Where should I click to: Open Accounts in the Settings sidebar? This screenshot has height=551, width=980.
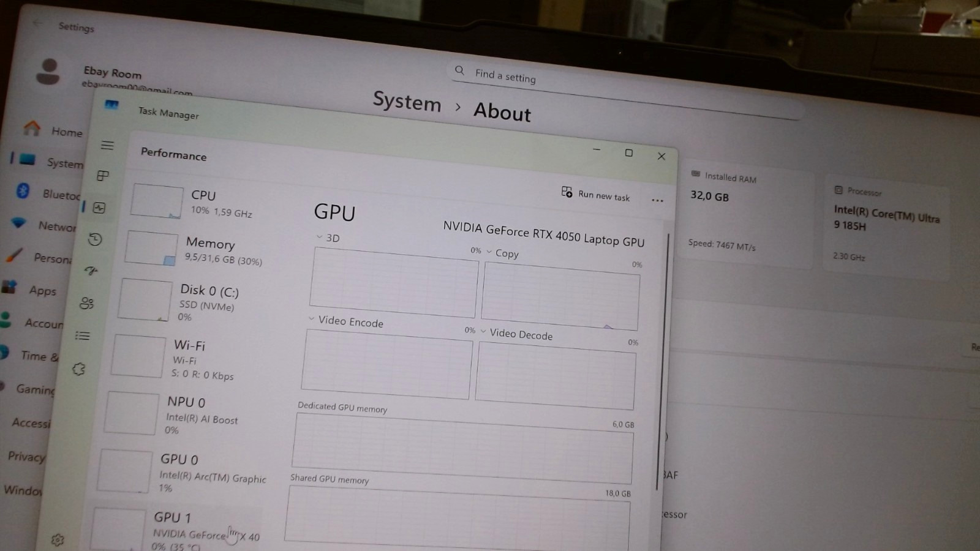pos(32,321)
